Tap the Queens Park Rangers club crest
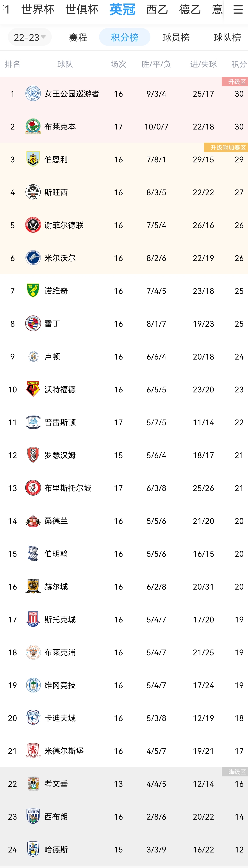Image resolution: width=248 pixels, height=868 pixels. pos(33,94)
